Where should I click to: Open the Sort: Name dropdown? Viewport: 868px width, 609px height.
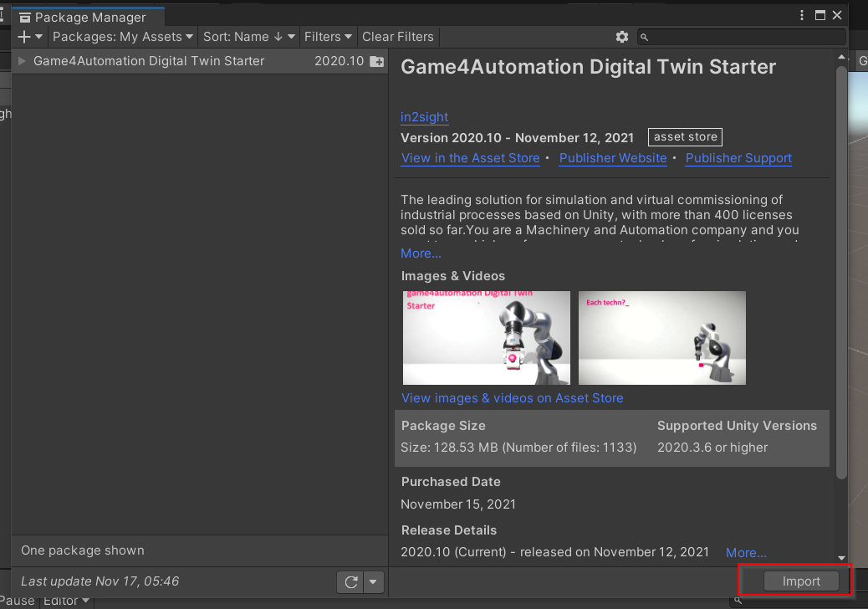tap(248, 37)
